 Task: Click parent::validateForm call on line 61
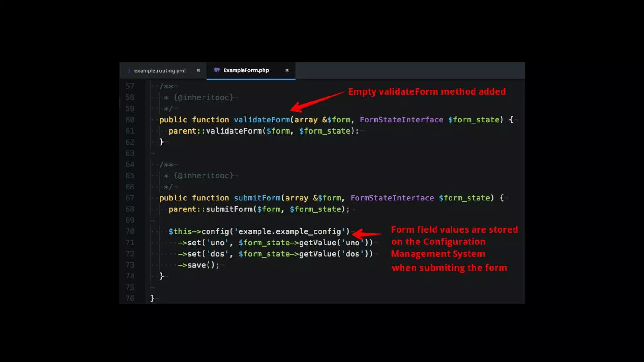click(264, 131)
